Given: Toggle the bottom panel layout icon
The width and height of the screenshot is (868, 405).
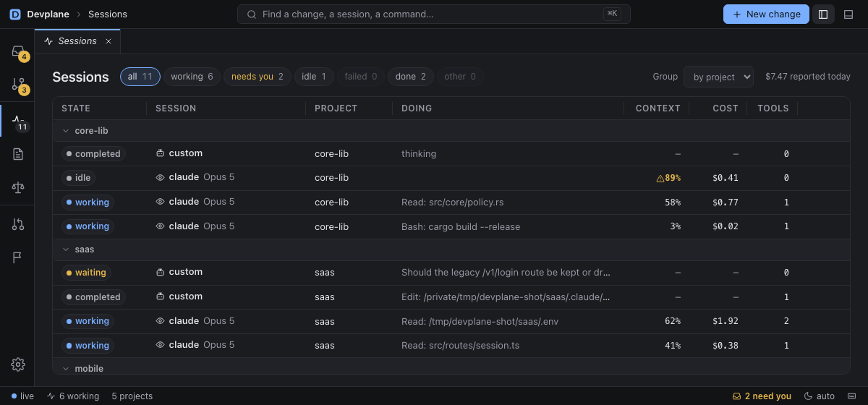Looking at the screenshot, I should coord(849,14).
